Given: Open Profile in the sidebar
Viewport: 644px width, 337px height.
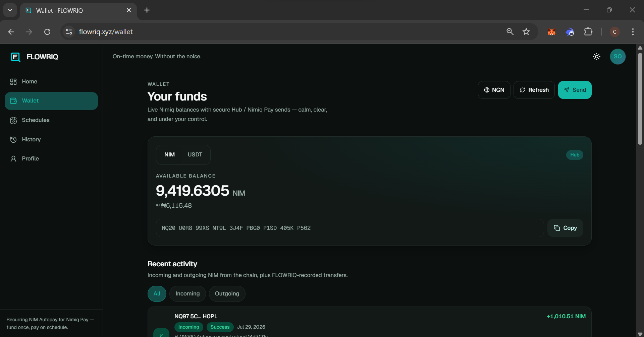Looking at the screenshot, I should [x=51, y=158].
